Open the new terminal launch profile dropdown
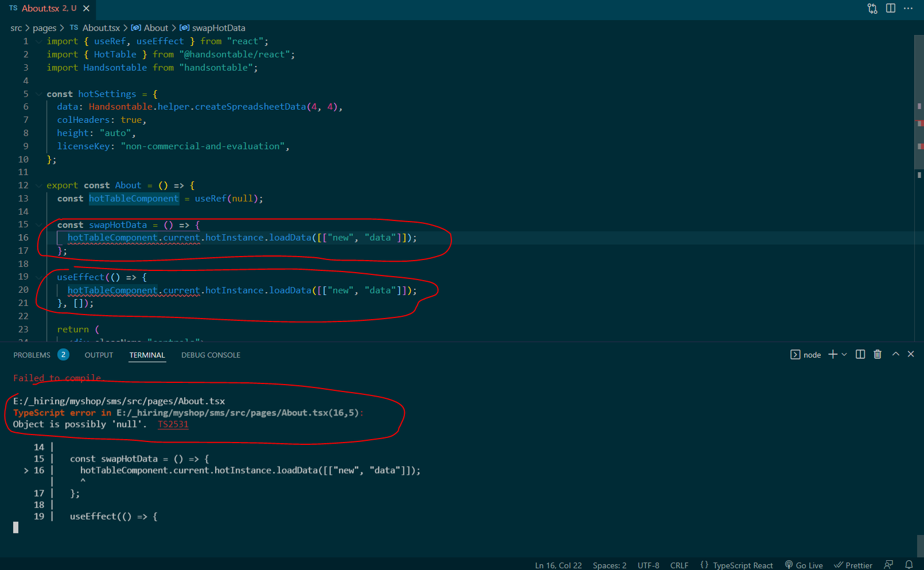 pyautogui.click(x=844, y=355)
